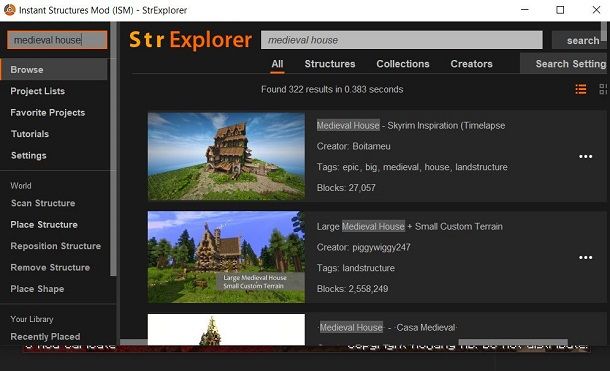Open Favorite Projects in sidebar
This screenshot has height=371, width=610.
pos(48,113)
